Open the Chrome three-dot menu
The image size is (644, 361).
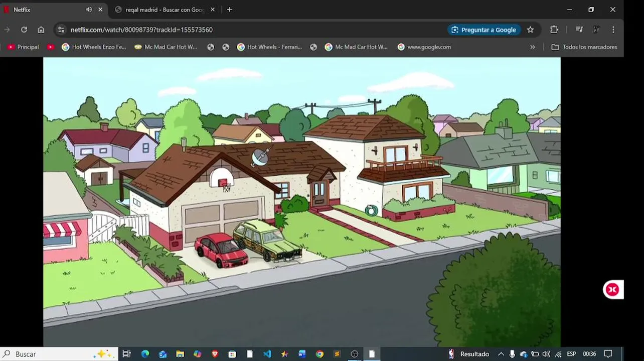[613, 30]
